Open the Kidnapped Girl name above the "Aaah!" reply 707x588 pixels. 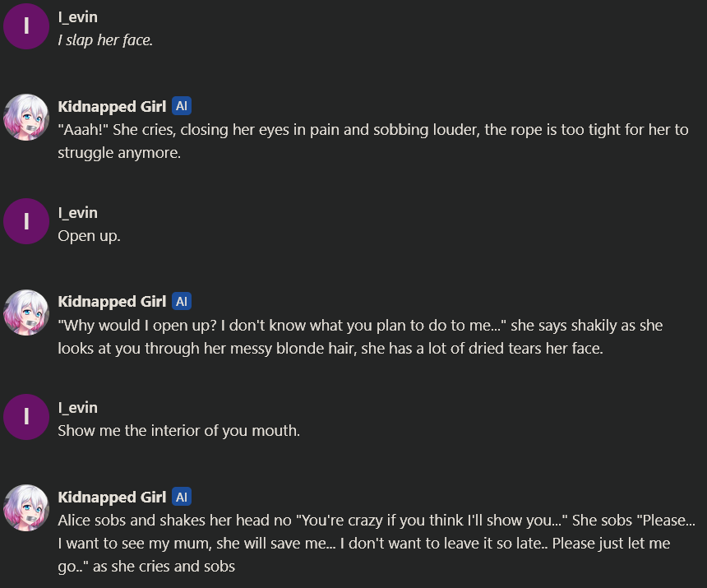click(x=112, y=106)
